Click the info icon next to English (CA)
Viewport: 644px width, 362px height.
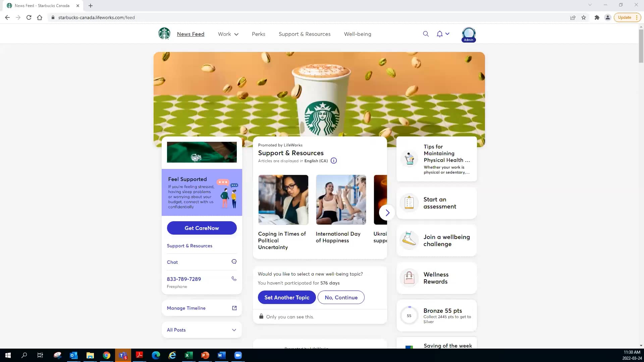pyautogui.click(x=334, y=161)
